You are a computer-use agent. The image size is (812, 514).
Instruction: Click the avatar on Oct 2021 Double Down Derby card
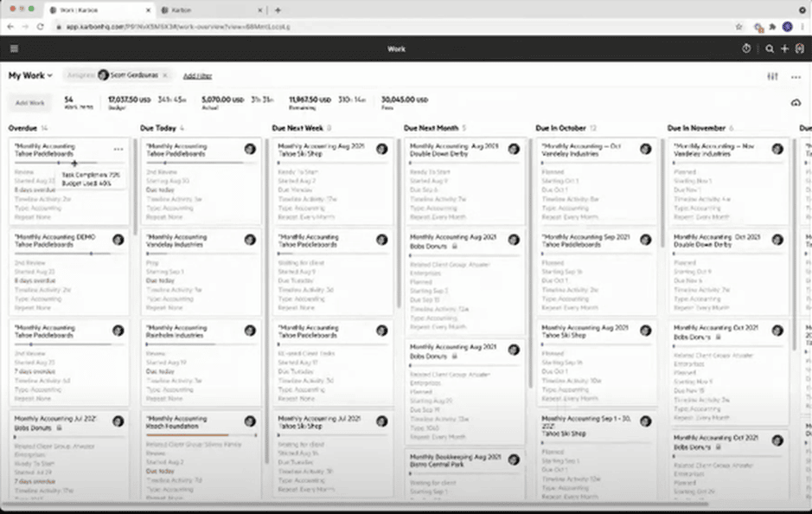click(x=777, y=240)
